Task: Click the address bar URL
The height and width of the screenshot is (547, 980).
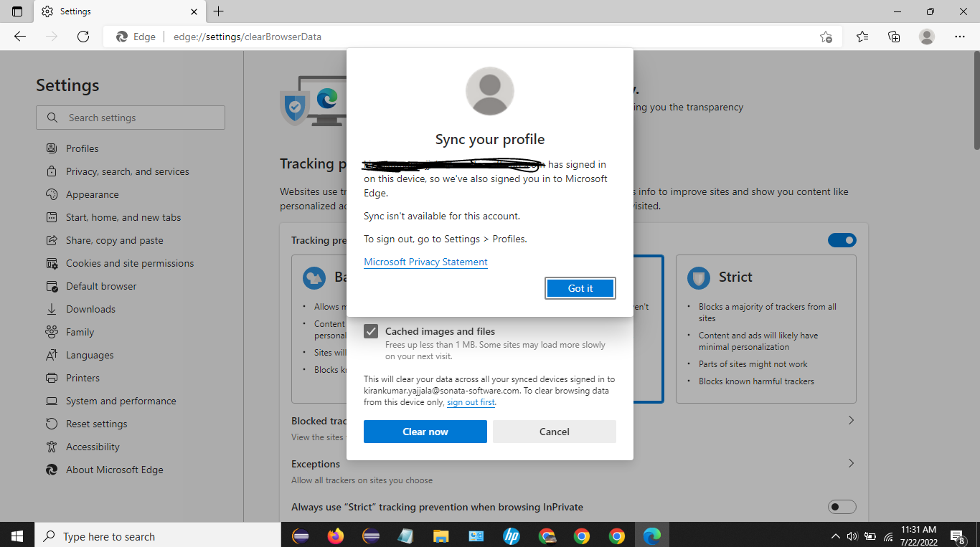Action: 248,37
